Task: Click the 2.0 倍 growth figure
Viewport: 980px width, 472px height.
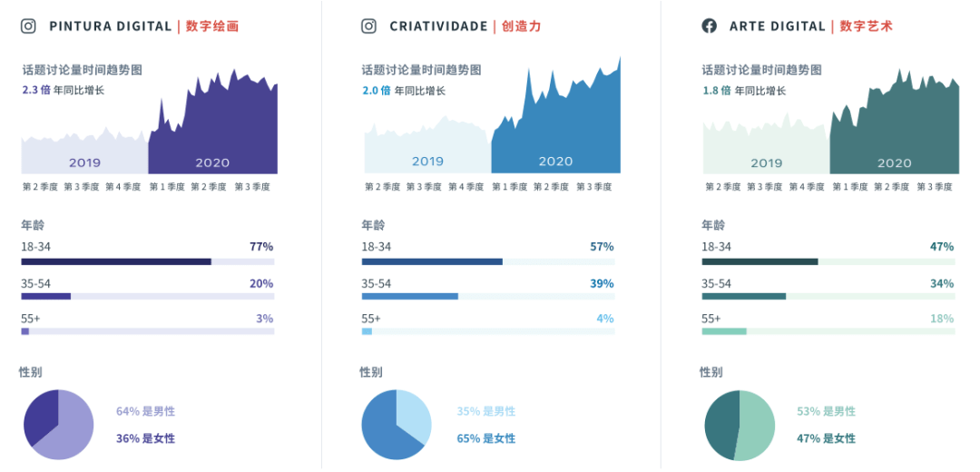Action: point(377,91)
